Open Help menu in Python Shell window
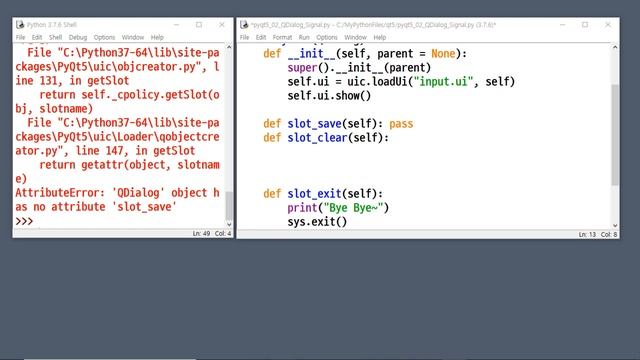Screen dimensions: 640x360 click(157, 37)
